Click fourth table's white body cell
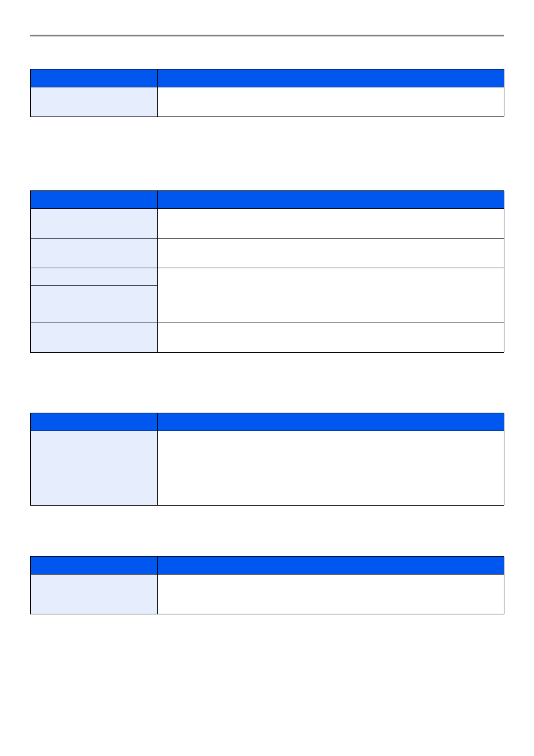534x756 pixels. [x=331, y=594]
